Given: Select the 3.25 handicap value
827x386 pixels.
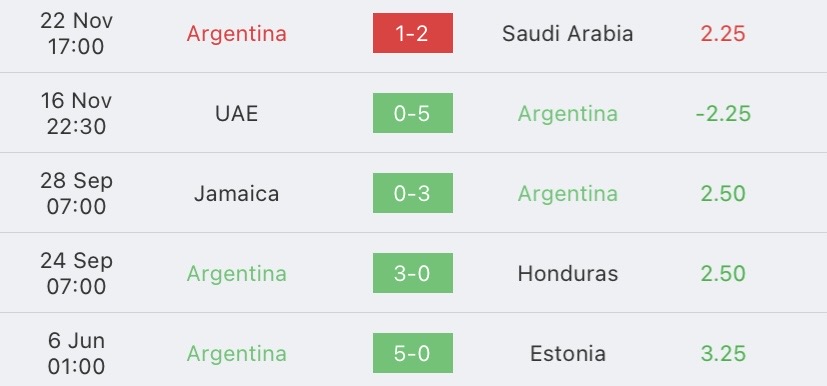Looking at the screenshot, I should [723, 353].
